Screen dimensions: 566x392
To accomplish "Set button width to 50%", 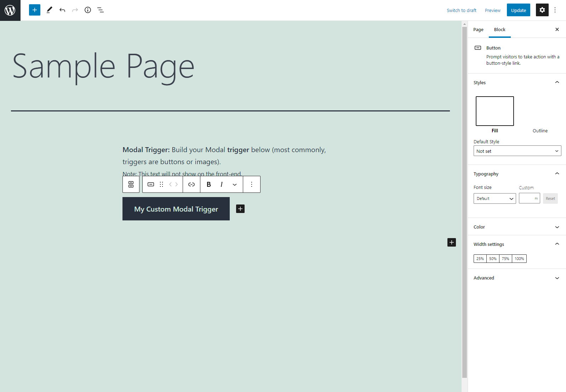I will [x=493, y=259].
